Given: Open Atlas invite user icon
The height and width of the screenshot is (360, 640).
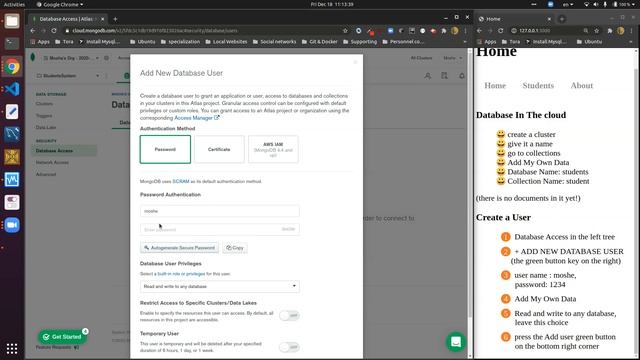Looking at the screenshot, I should 427,76.
